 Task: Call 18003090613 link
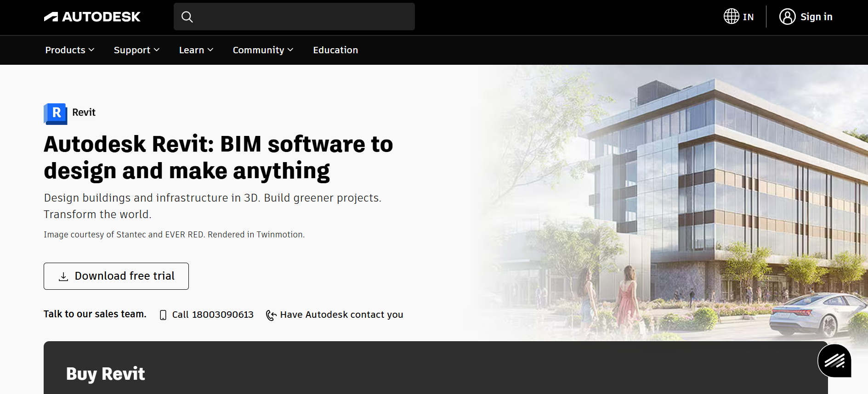(x=213, y=315)
